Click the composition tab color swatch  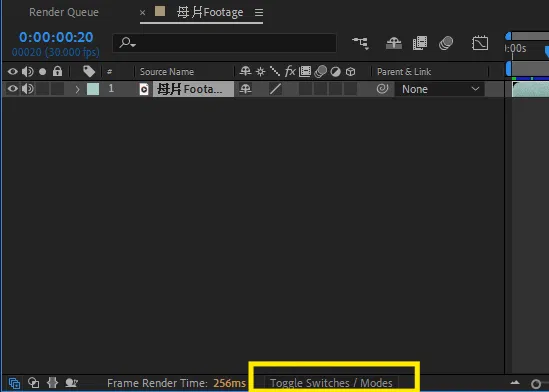pos(160,12)
